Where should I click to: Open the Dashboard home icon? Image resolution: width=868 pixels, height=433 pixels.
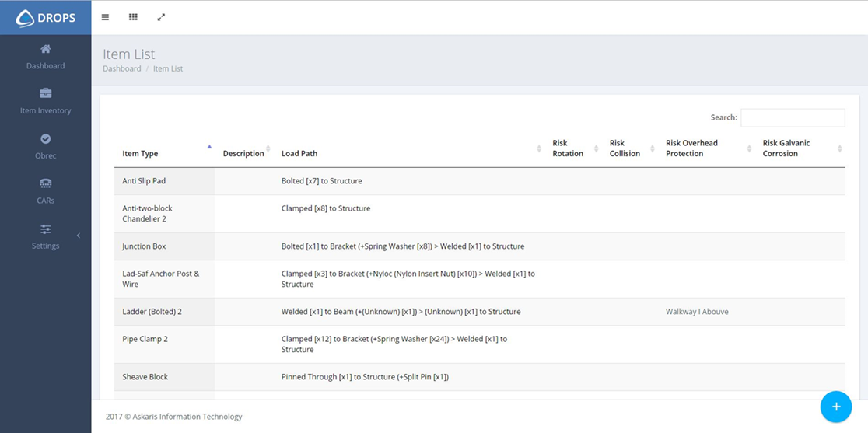(45, 49)
